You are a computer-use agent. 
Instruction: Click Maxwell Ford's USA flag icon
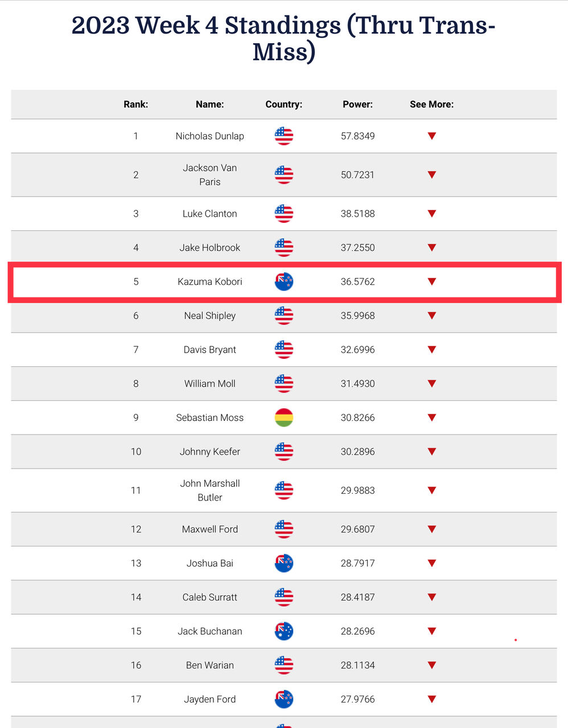pyautogui.click(x=283, y=529)
